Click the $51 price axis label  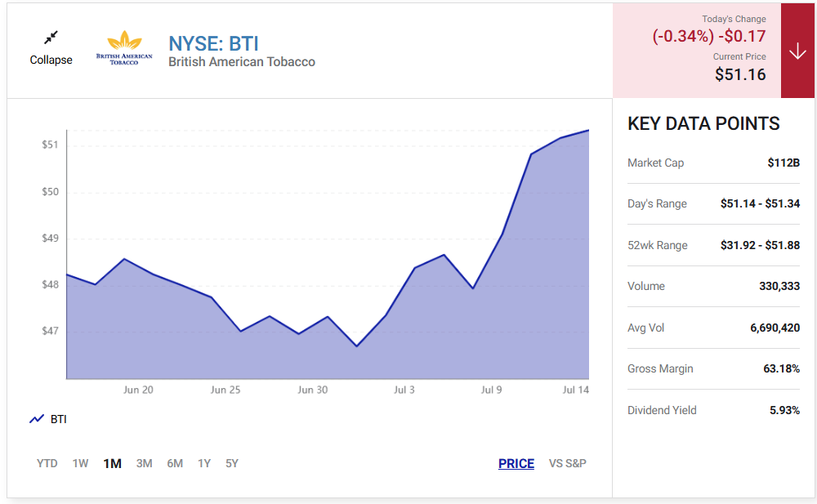[x=50, y=145]
